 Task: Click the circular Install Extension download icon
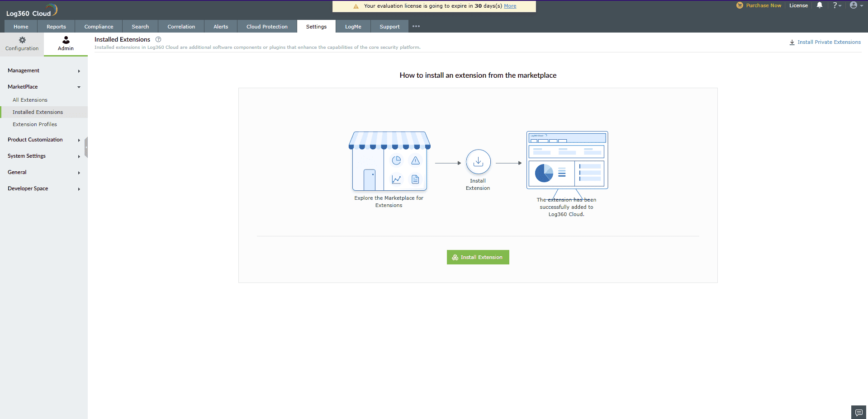point(478,161)
